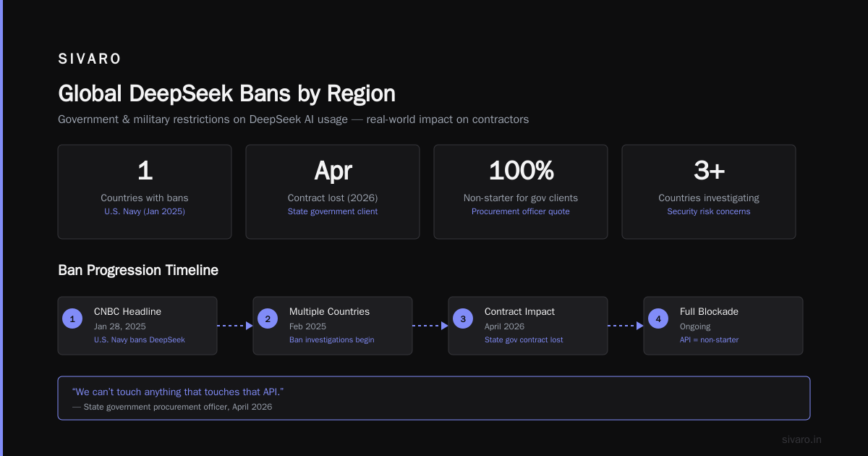Click the step 3 circle badge
The width and height of the screenshot is (868, 456).
(x=463, y=318)
